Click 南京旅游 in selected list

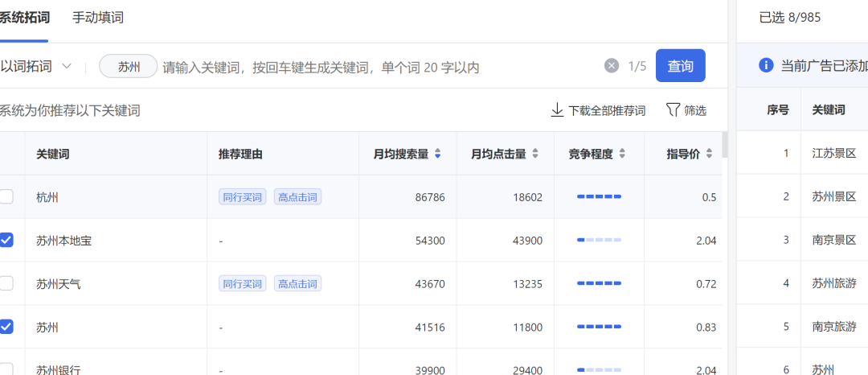coord(834,327)
